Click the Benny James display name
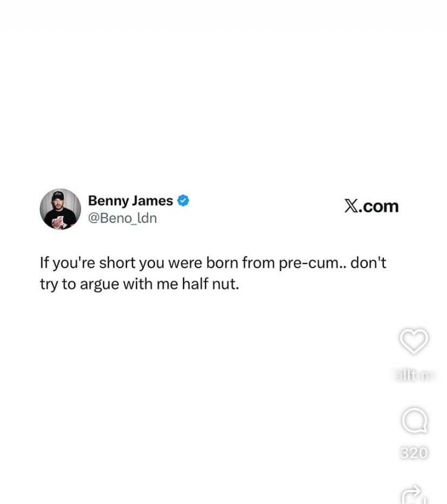The height and width of the screenshot is (504, 447). click(130, 201)
